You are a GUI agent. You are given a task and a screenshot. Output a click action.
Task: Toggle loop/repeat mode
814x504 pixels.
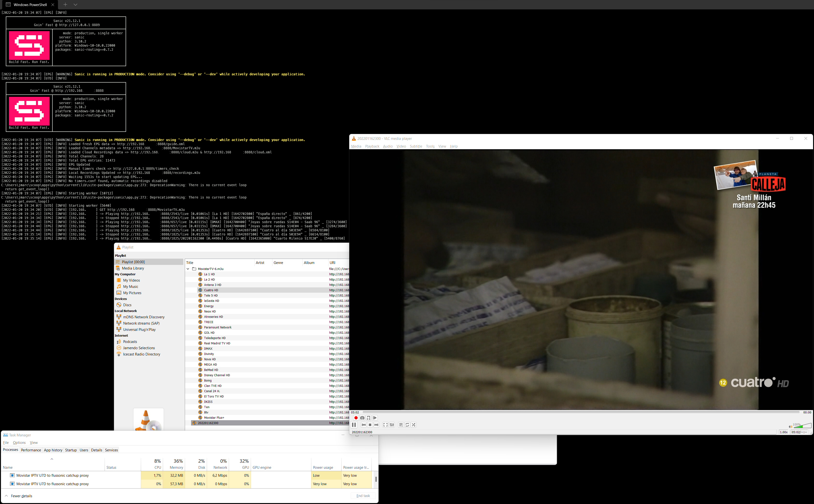407,425
